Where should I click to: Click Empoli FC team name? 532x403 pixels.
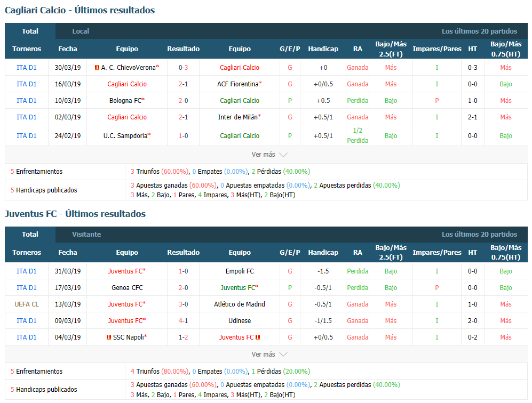tap(240, 271)
